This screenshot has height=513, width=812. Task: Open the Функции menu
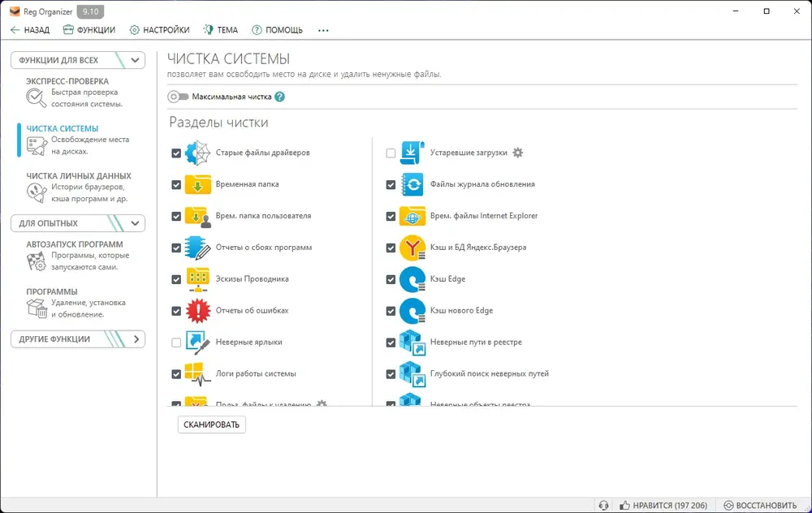[x=89, y=30]
